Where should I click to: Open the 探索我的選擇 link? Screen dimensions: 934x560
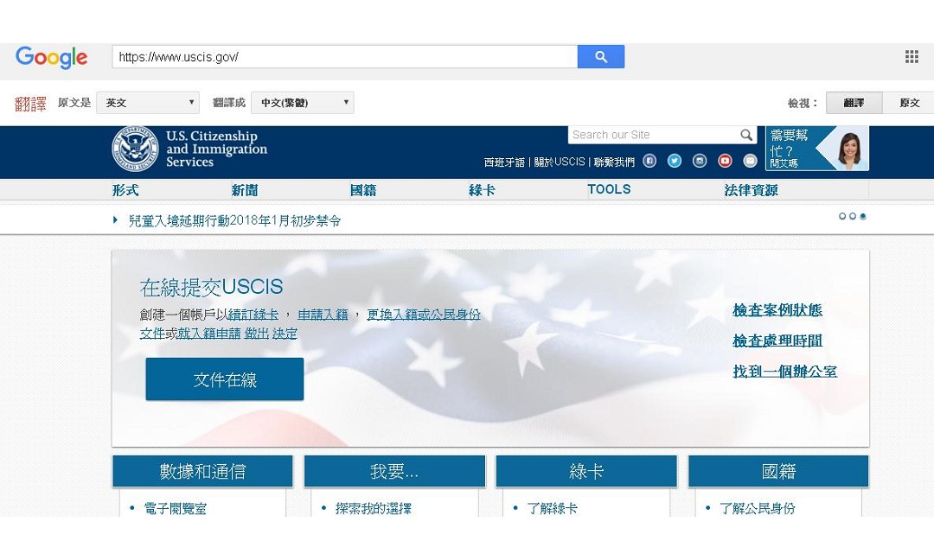point(374,508)
